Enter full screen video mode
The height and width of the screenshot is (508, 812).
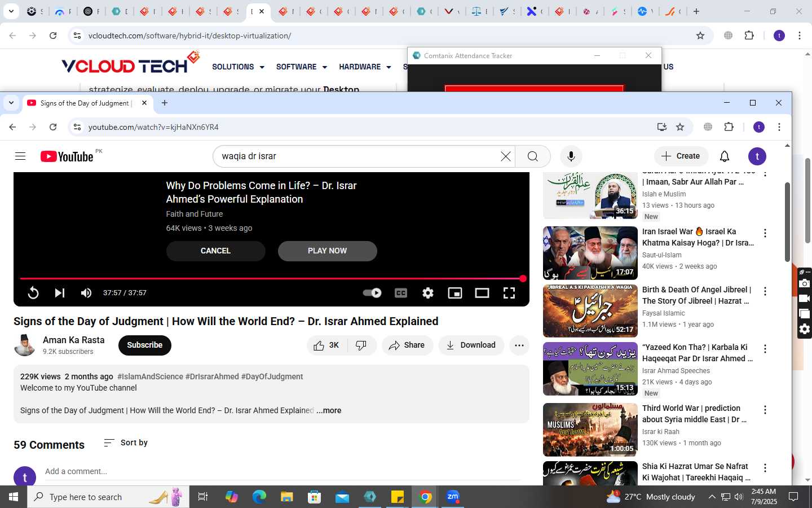(509, 293)
